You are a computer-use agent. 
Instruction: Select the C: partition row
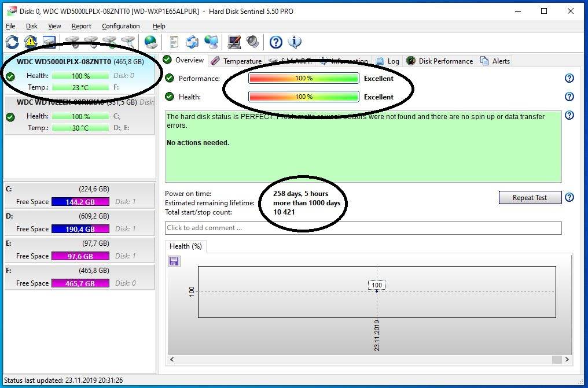(79, 195)
